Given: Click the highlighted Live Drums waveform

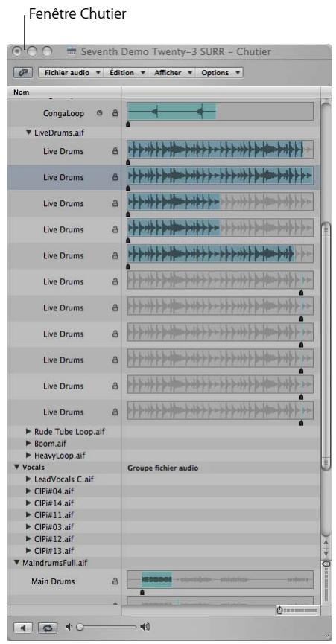Looking at the screenshot, I should [221, 176].
